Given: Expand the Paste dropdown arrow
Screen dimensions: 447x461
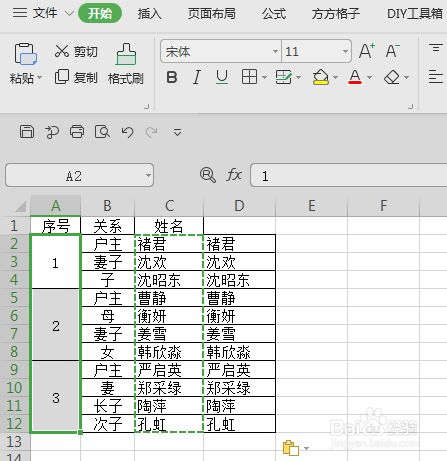Looking at the screenshot, I should (39, 78).
